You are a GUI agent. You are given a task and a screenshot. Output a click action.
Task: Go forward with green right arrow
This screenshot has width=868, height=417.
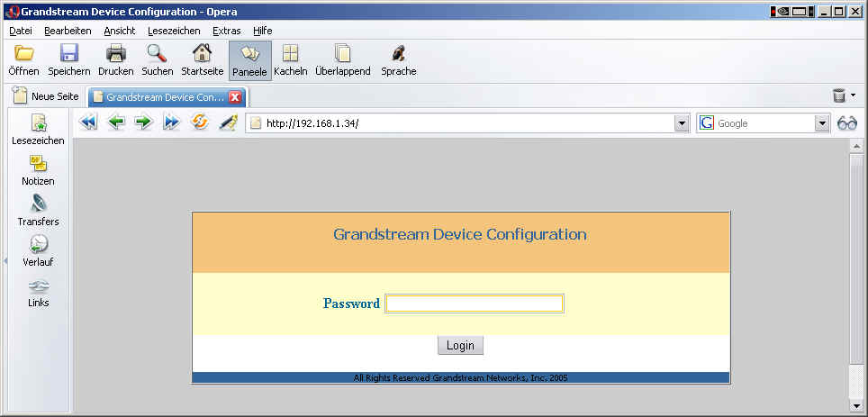tap(144, 122)
